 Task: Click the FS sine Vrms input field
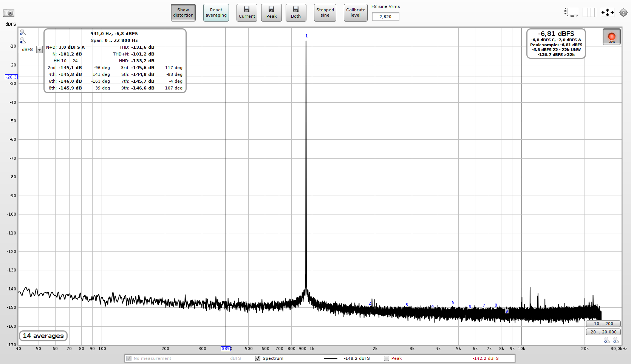pos(385,17)
